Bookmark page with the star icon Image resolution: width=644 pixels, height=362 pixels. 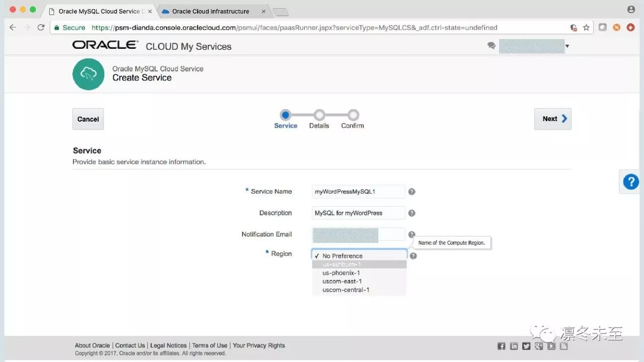pyautogui.click(x=586, y=28)
